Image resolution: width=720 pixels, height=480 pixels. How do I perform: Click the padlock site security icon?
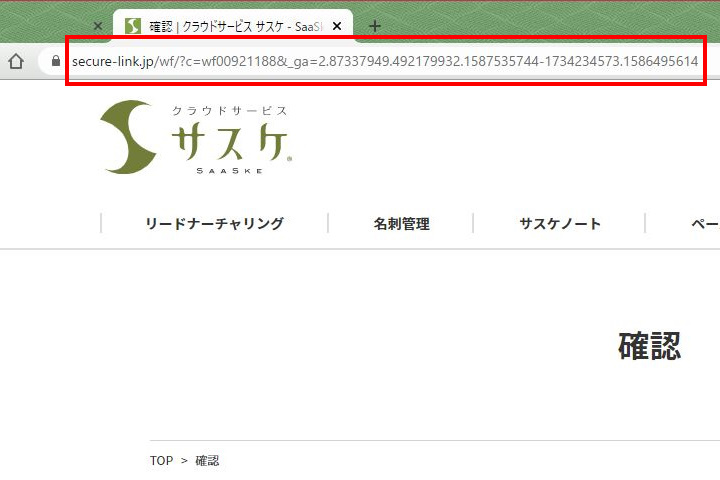click(x=56, y=61)
